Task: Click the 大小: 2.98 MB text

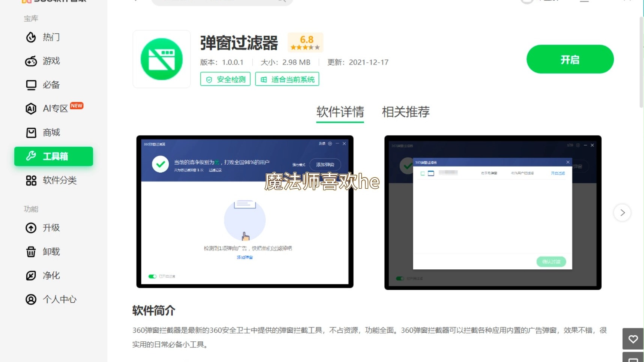Action: point(286,62)
